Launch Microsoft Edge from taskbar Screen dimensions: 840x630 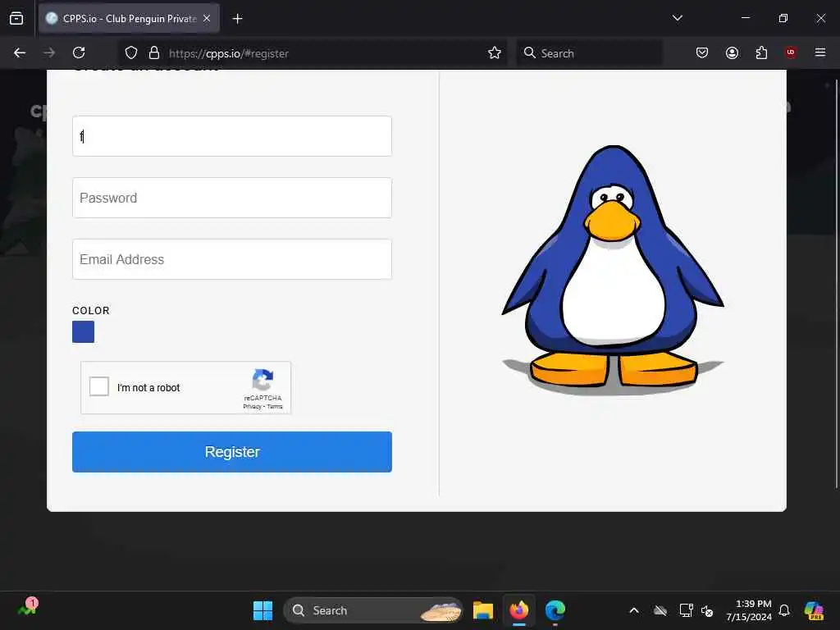coord(555,610)
